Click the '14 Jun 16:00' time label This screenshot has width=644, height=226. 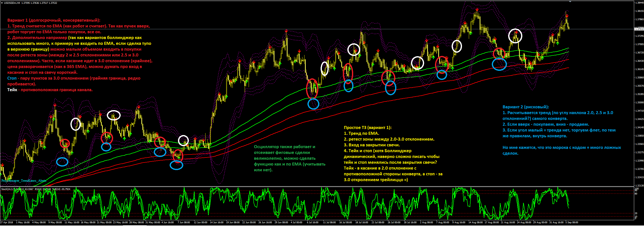[x=217, y=222]
